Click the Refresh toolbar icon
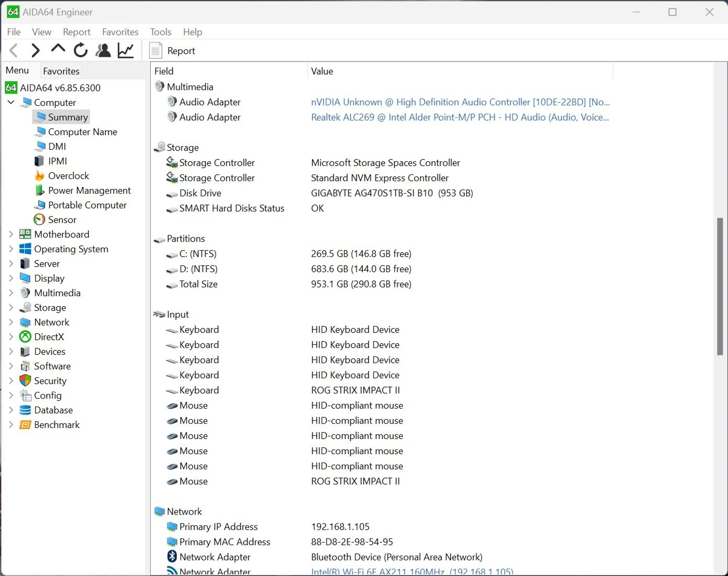The image size is (728, 576). [80, 50]
